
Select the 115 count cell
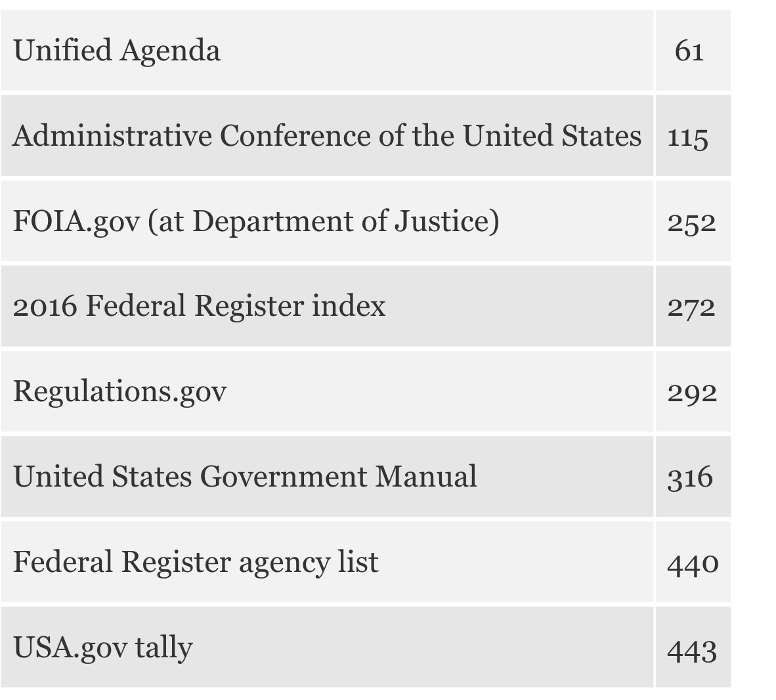pyautogui.click(x=688, y=138)
